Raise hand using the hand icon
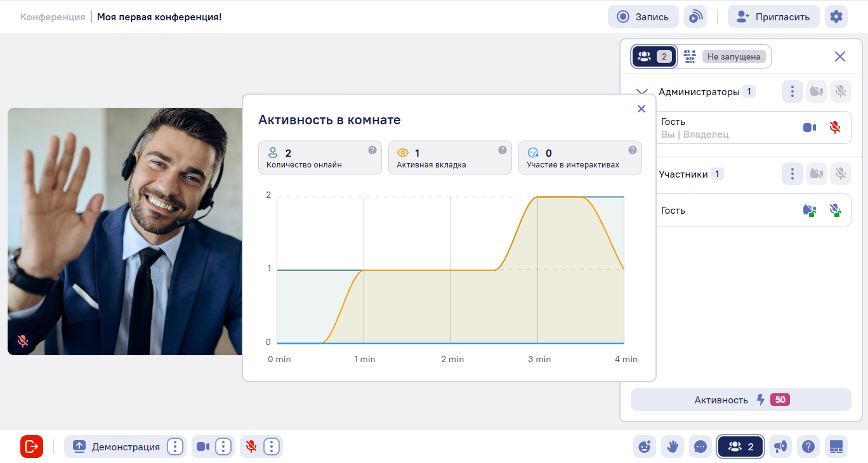868x463 pixels. [x=673, y=447]
